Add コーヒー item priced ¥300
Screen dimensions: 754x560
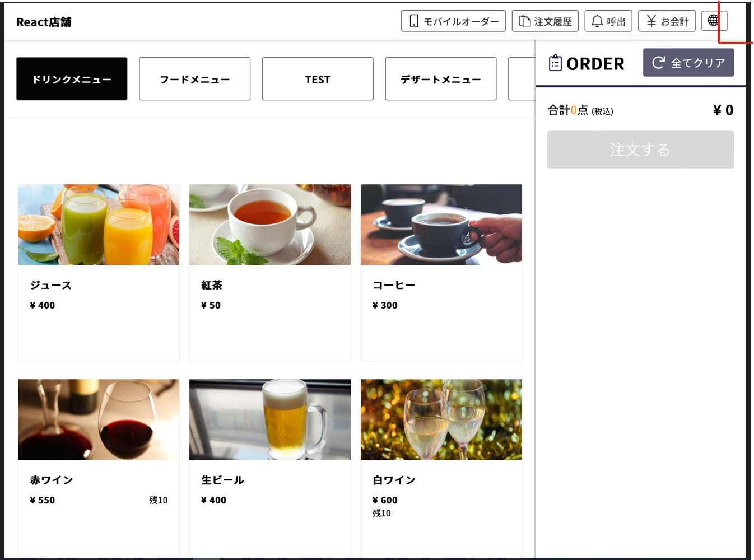coord(441,273)
